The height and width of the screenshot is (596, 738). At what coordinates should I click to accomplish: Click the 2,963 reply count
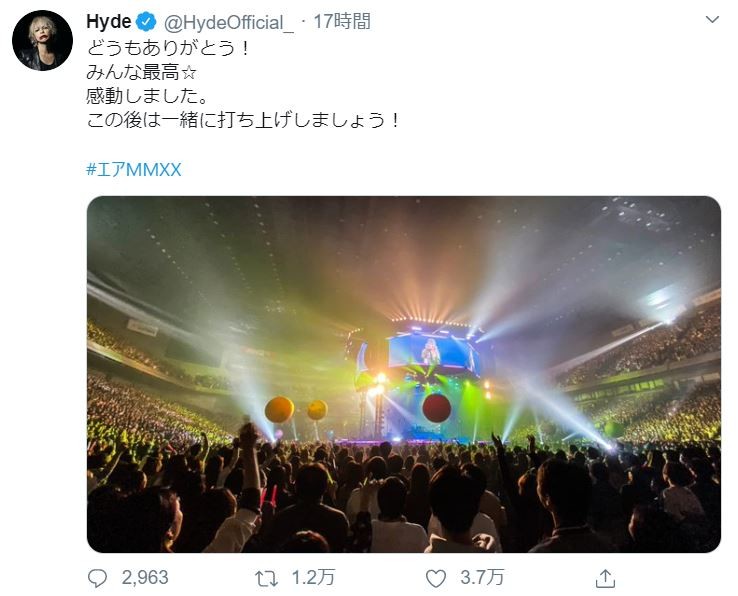(x=143, y=577)
